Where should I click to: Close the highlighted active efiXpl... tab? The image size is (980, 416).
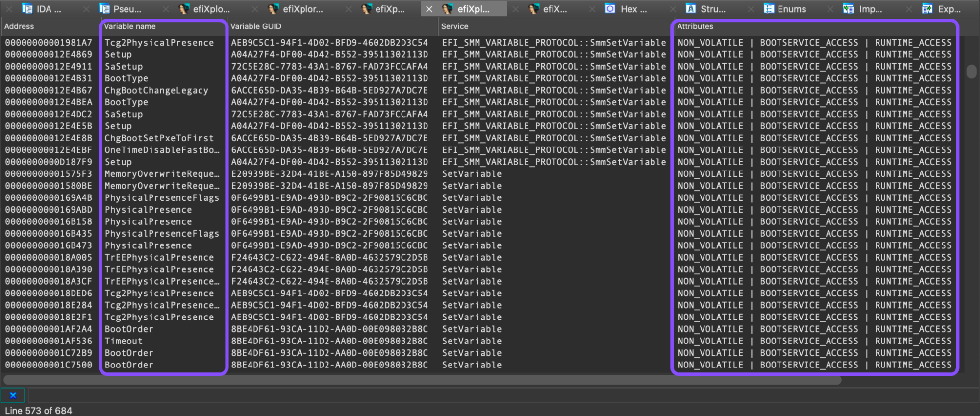click(429, 9)
